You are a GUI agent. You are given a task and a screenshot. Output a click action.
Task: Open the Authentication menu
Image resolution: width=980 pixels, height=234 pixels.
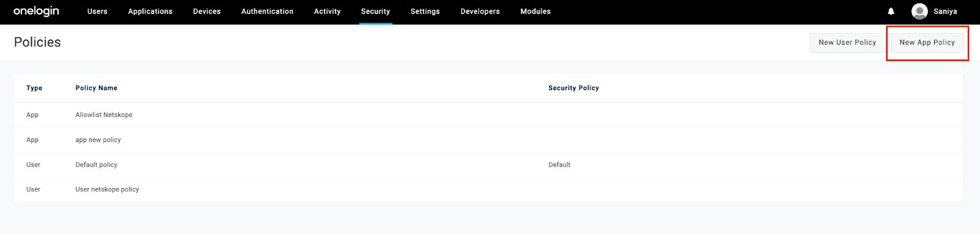(x=267, y=11)
